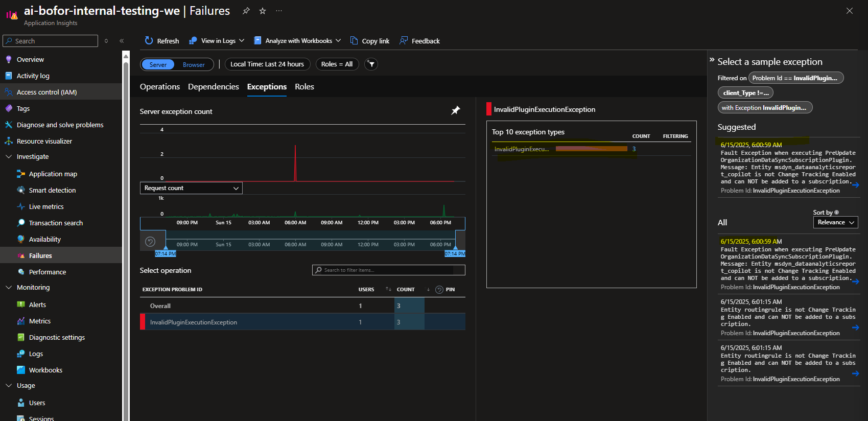Switch to the Operations tab
The width and height of the screenshot is (868, 421).
pyautogui.click(x=160, y=87)
